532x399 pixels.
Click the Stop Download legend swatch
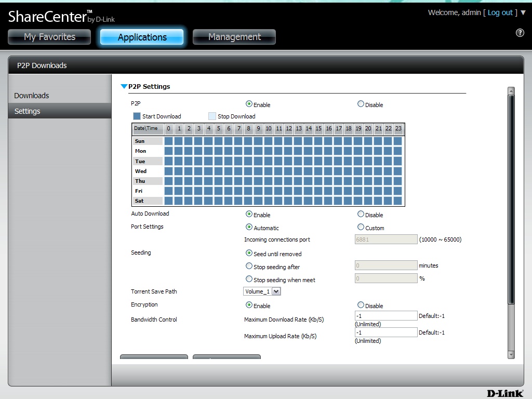coord(212,116)
